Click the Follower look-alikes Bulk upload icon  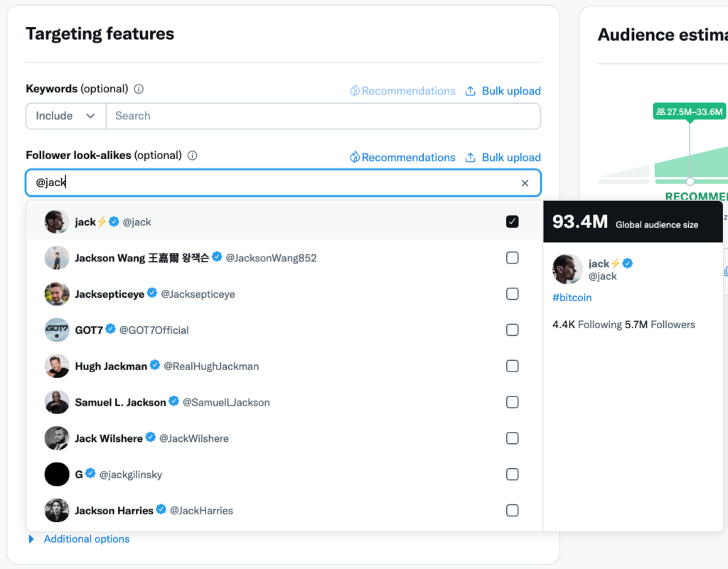(471, 157)
